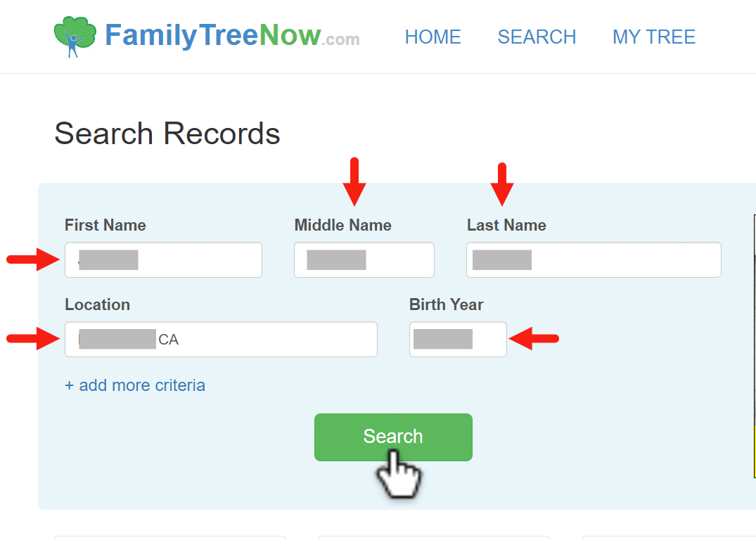Click the red arrow beside Birth Year field
Image resolution: width=756 pixels, height=540 pixels.
pyautogui.click(x=534, y=340)
